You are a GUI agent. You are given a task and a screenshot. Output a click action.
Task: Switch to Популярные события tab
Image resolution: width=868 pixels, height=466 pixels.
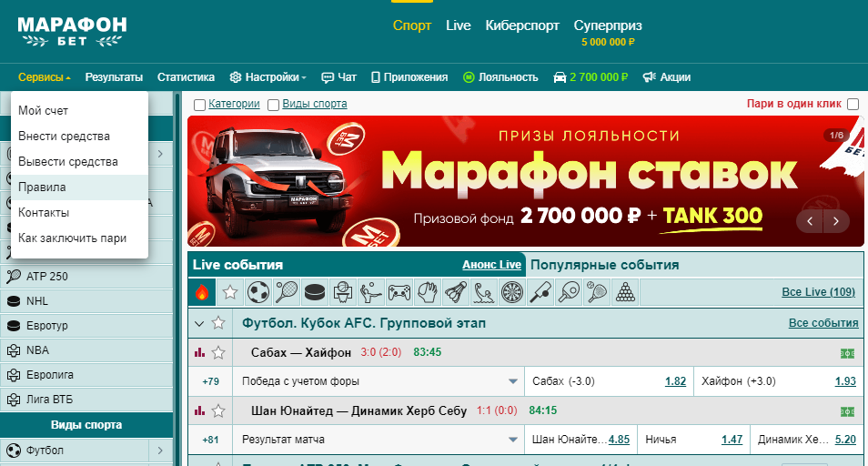point(604,265)
